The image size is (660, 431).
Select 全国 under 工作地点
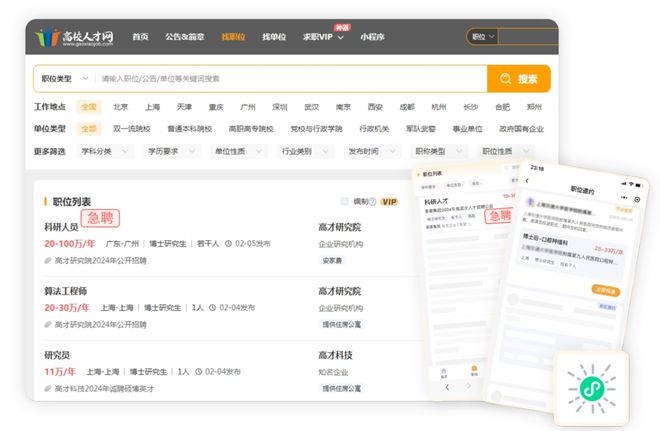[x=89, y=107]
